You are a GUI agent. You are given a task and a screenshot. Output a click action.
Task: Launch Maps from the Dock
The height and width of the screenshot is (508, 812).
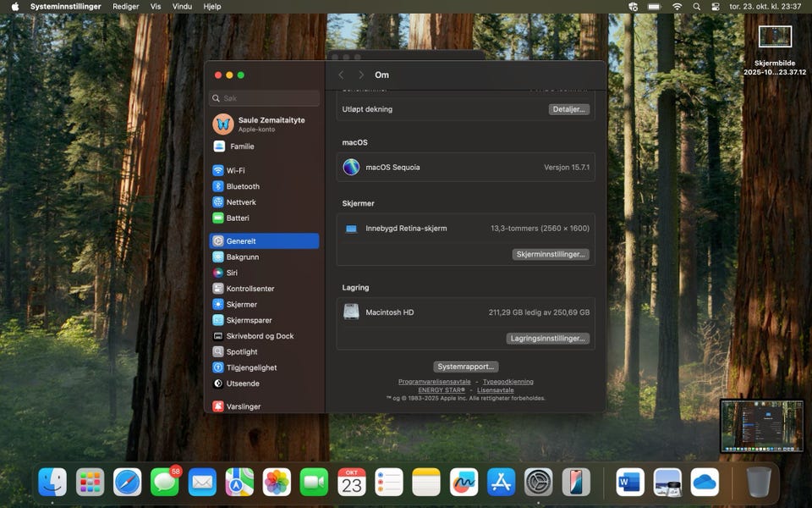(239, 482)
